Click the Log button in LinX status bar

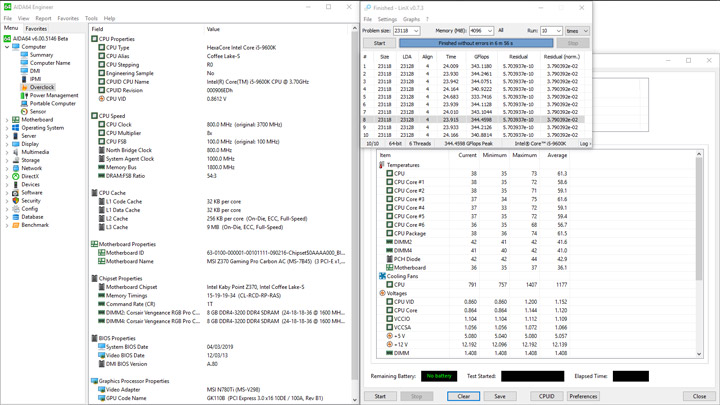(x=585, y=144)
